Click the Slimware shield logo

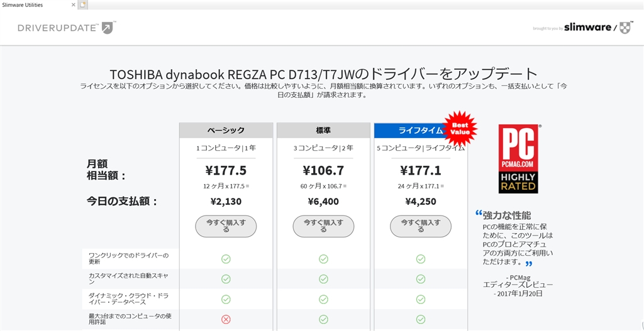[625, 27]
